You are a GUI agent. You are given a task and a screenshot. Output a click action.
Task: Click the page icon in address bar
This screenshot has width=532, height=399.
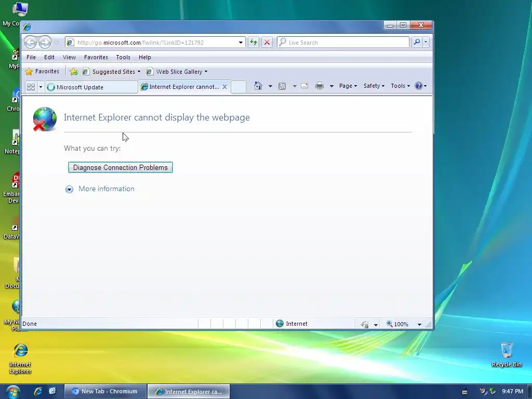(x=70, y=43)
